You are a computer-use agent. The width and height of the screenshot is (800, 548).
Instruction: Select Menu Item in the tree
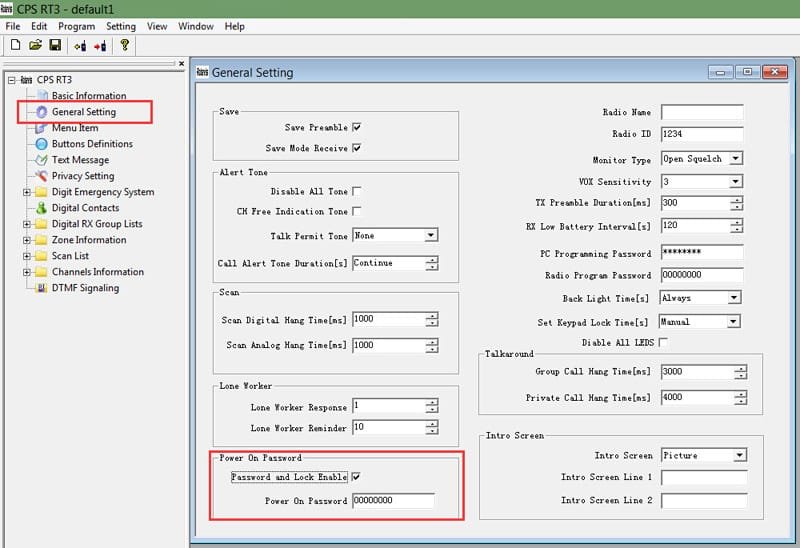coord(75,128)
